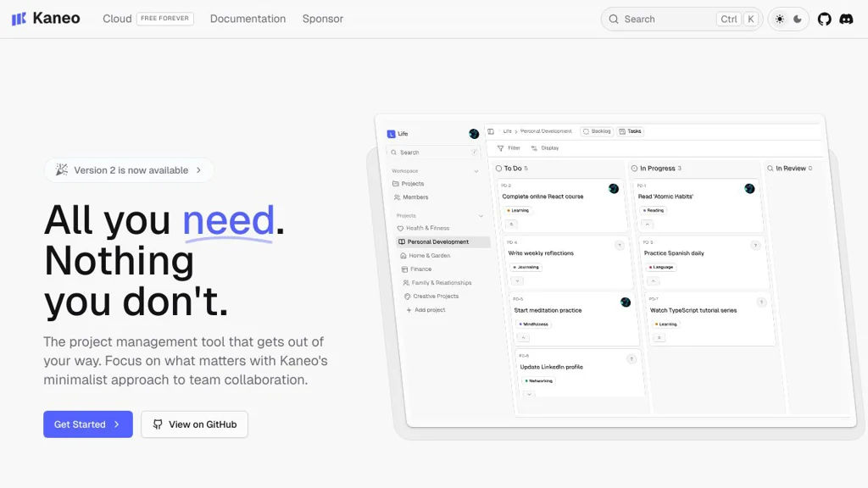Open the Watch TypeScript tutorial series card
Viewport: 868px width, 488px height.
pos(709,319)
